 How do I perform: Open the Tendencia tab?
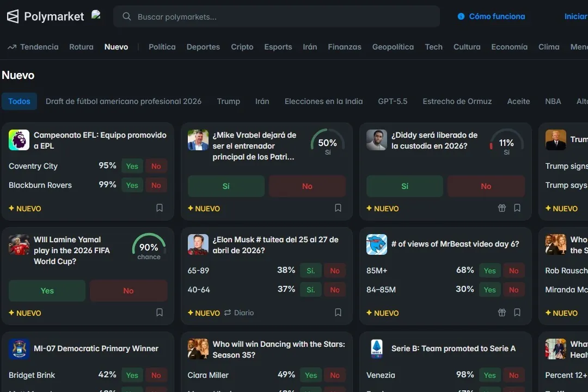pyautogui.click(x=33, y=47)
